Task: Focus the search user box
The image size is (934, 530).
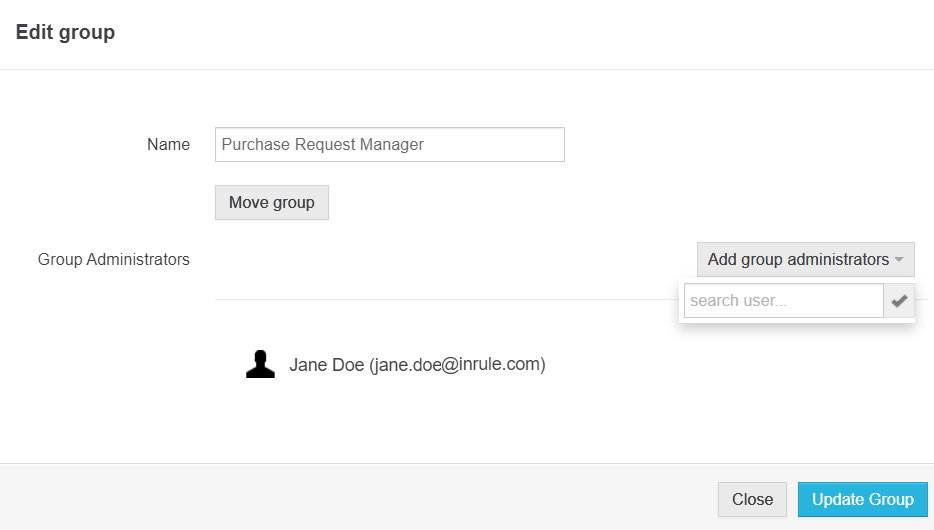Action: [x=783, y=301]
